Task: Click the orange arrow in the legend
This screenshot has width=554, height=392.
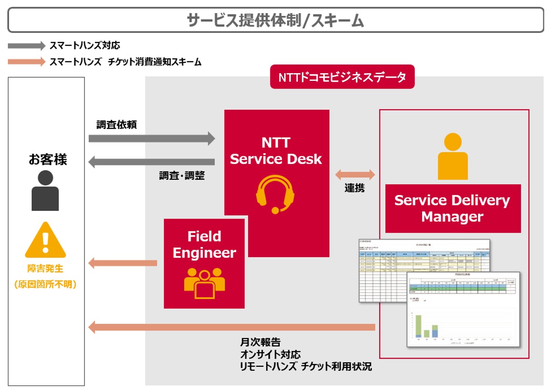Action: [27, 62]
